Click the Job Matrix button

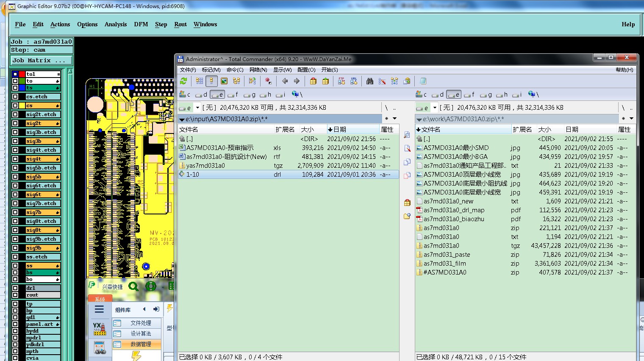point(41,61)
